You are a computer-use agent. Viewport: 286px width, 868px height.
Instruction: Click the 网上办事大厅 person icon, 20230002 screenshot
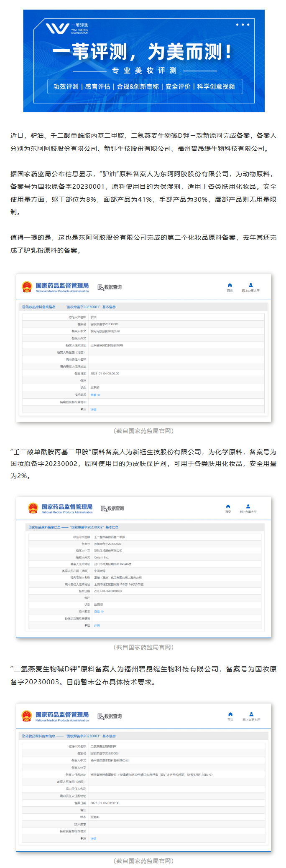point(248,506)
